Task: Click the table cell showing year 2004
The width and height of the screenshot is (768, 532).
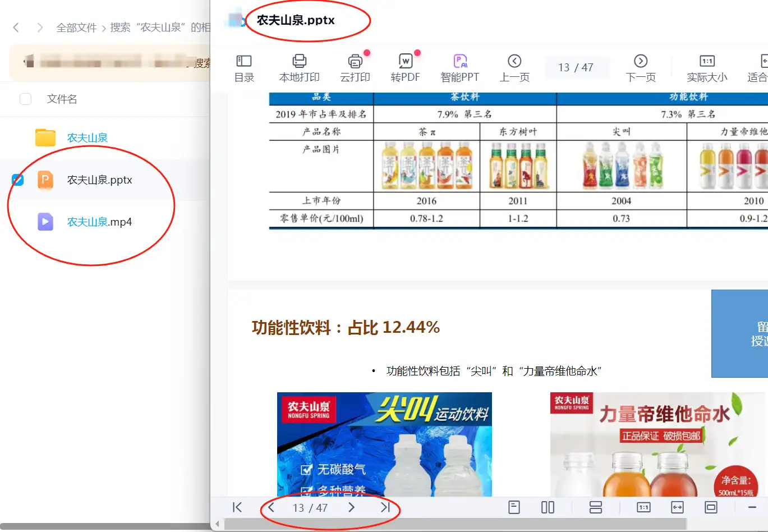Action: (x=622, y=201)
